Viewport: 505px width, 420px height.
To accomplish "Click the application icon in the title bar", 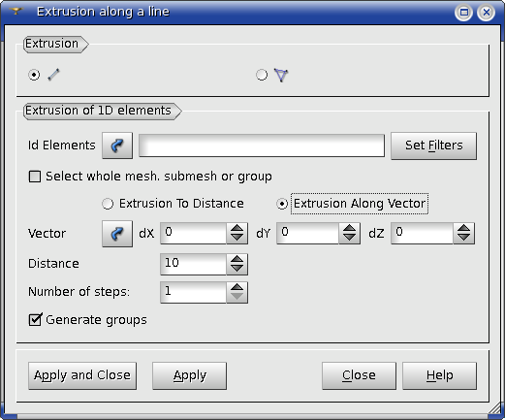I will 16,12.
